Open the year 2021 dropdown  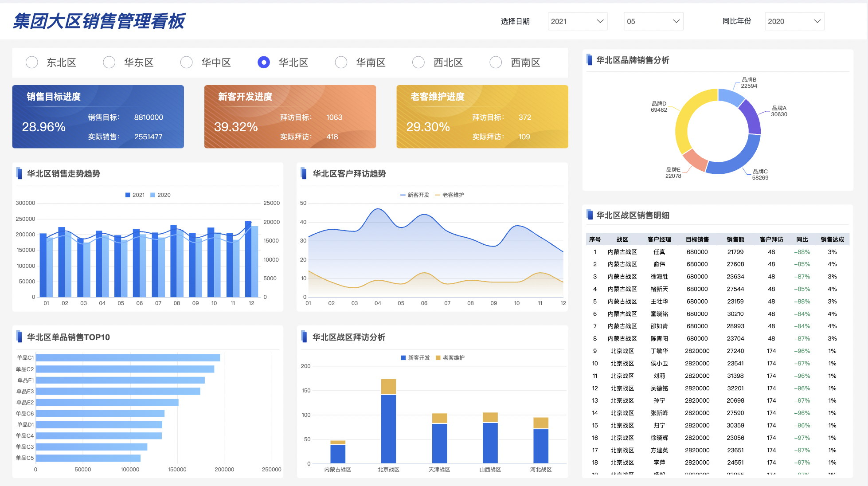577,21
